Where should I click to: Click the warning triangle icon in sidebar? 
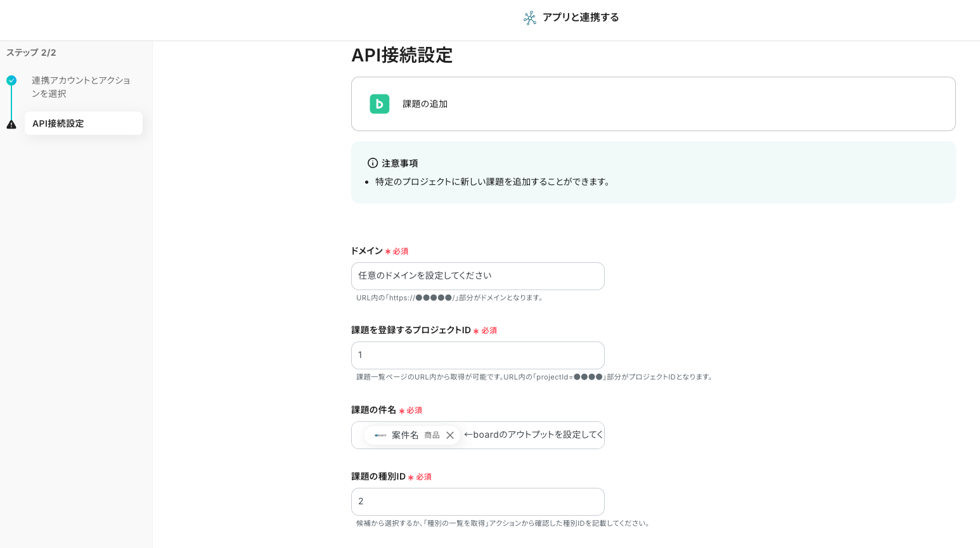pos(11,124)
